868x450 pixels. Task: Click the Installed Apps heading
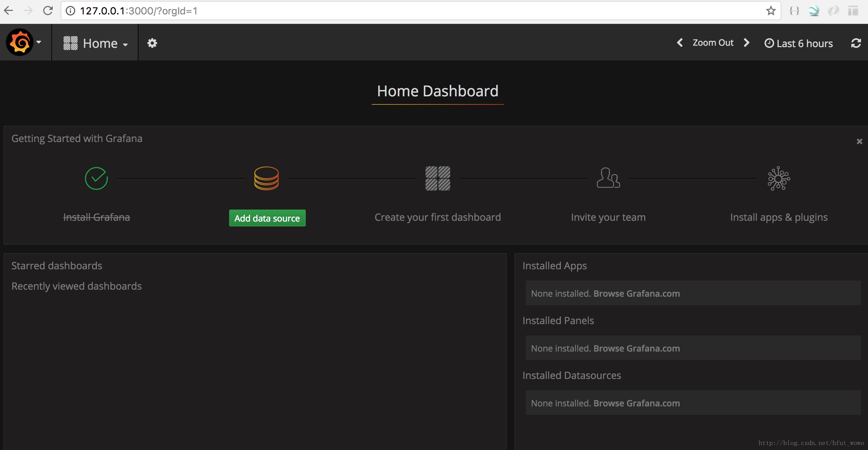tap(555, 266)
